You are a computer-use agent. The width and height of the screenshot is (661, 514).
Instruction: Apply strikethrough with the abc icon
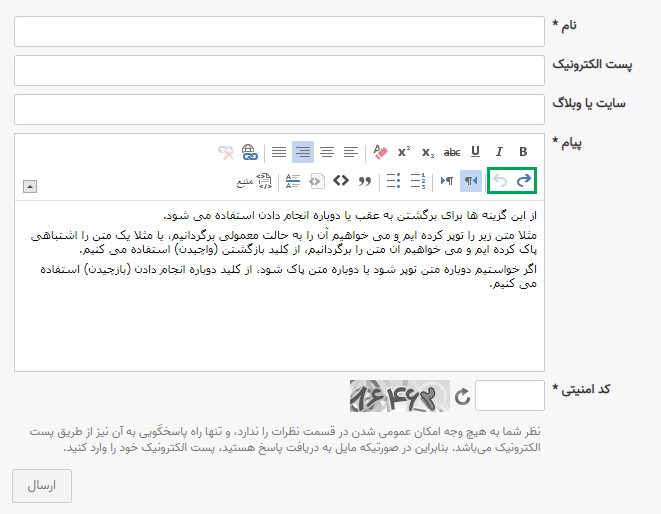point(451,152)
